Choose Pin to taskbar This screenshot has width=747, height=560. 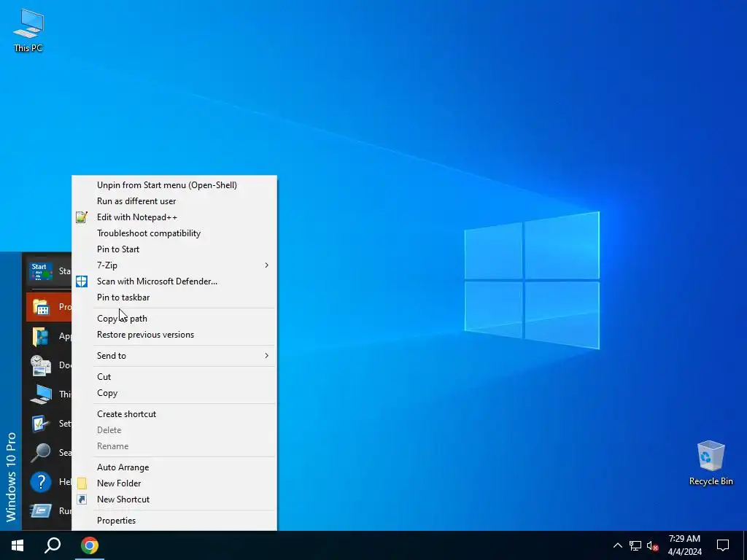(174, 297)
